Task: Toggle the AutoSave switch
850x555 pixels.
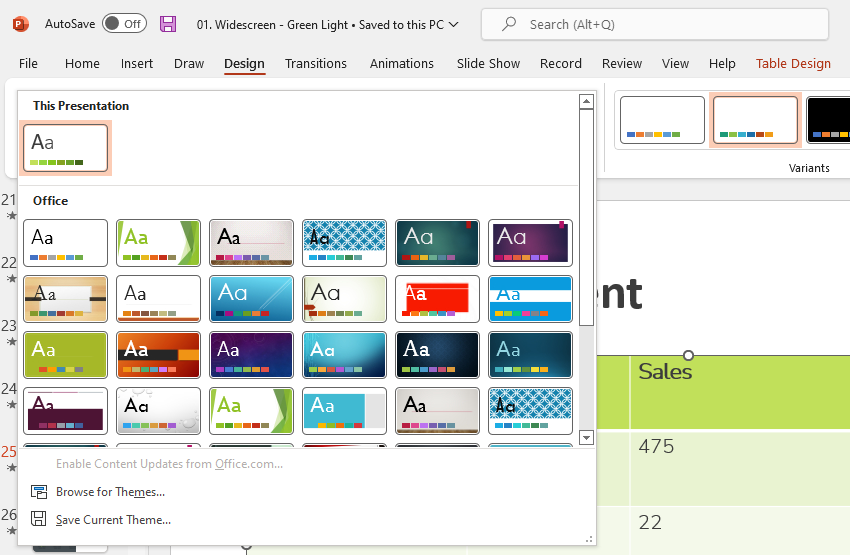Action: tap(124, 23)
